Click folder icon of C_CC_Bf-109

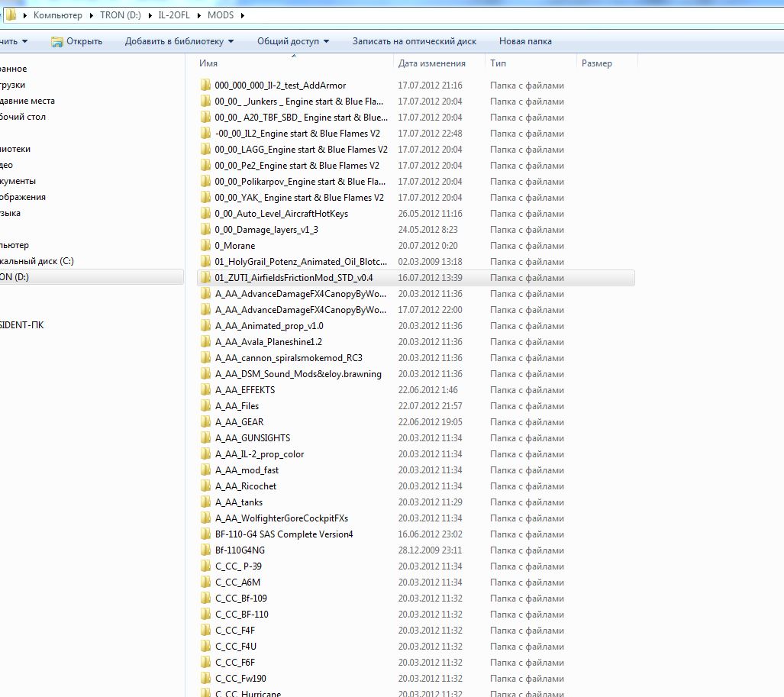click(205, 598)
